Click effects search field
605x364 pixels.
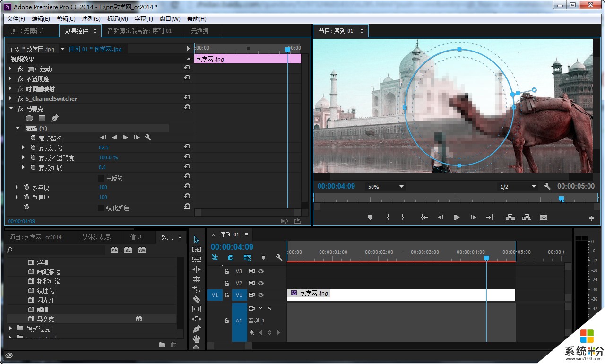tap(57, 250)
